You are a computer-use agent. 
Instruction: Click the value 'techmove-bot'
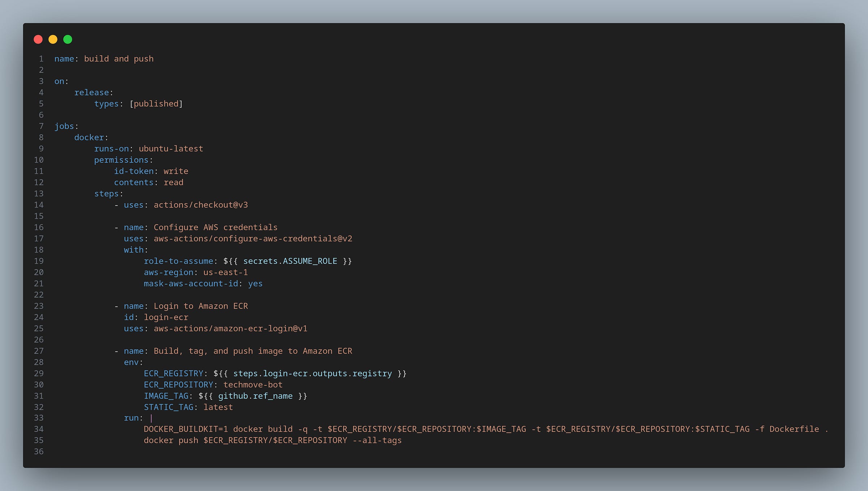pos(253,385)
